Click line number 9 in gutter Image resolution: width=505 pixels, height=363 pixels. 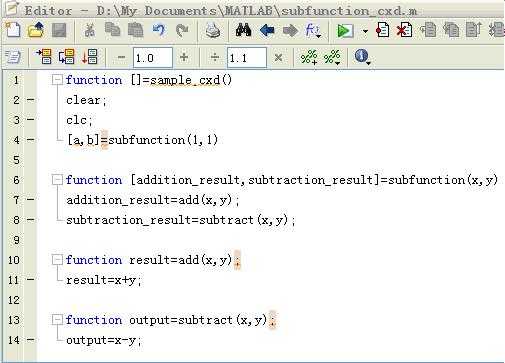[16, 240]
